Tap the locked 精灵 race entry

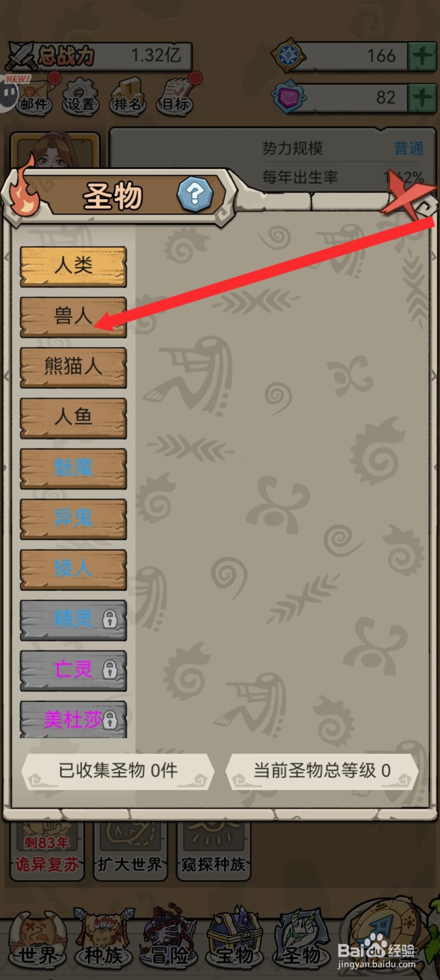coord(73,620)
